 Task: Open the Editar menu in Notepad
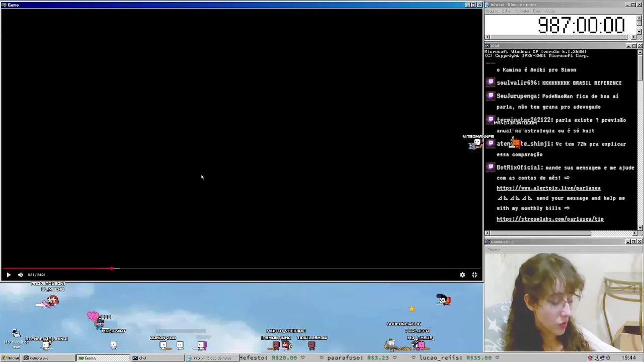(507, 11)
